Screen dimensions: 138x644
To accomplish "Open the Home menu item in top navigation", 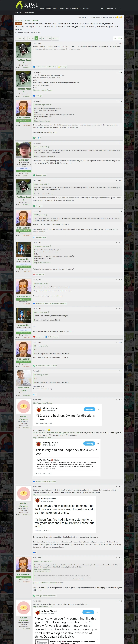I will (x=42, y=8).
